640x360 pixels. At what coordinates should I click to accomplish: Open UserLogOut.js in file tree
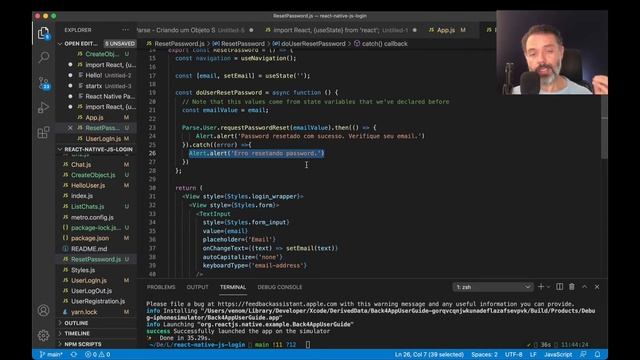pos(96,291)
